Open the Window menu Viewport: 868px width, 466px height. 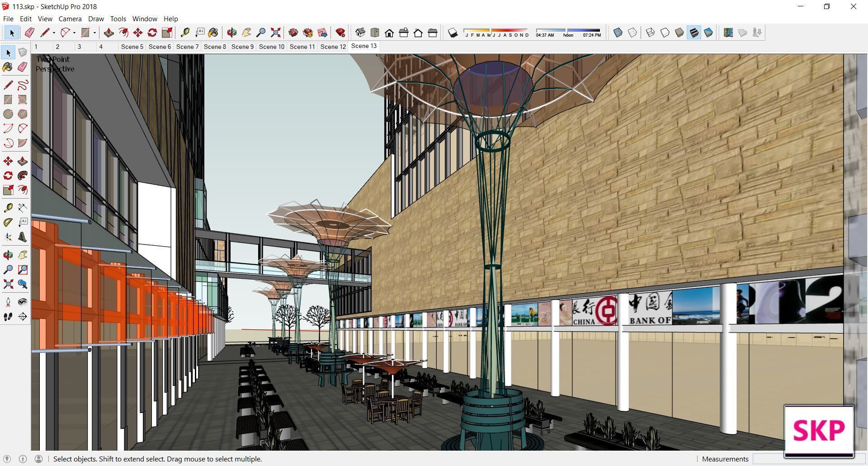click(145, 19)
